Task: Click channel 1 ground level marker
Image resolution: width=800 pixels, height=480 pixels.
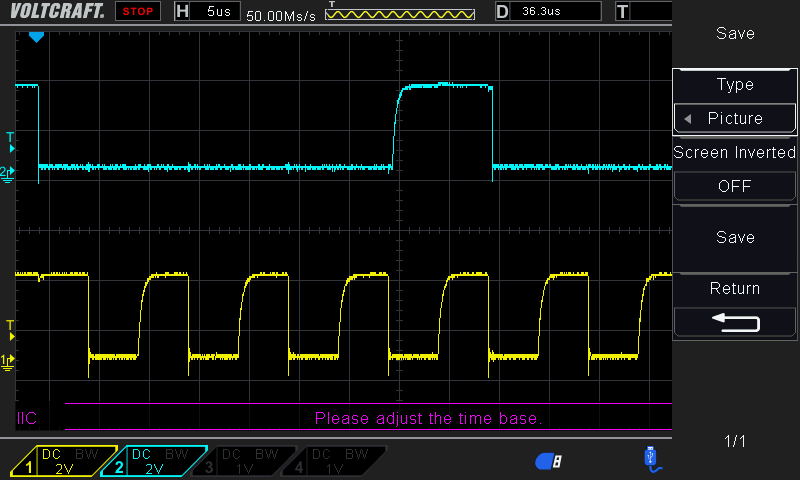Action: point(9,359)
